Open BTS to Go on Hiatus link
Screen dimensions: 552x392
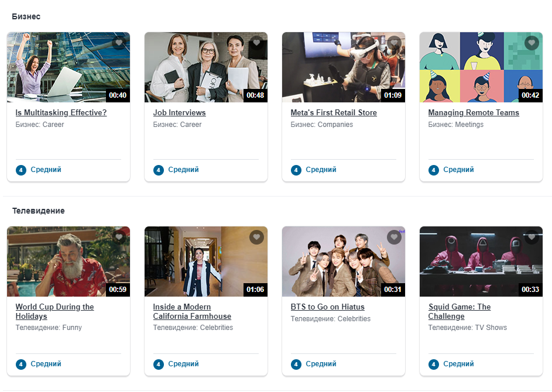(x=327, y=307)
